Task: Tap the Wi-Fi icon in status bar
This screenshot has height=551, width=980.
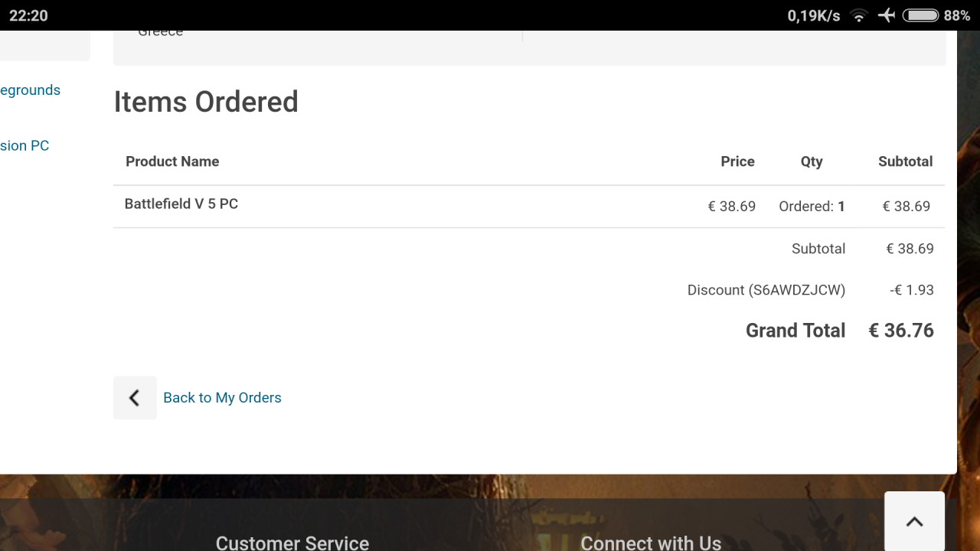Action: click(859, 15)
